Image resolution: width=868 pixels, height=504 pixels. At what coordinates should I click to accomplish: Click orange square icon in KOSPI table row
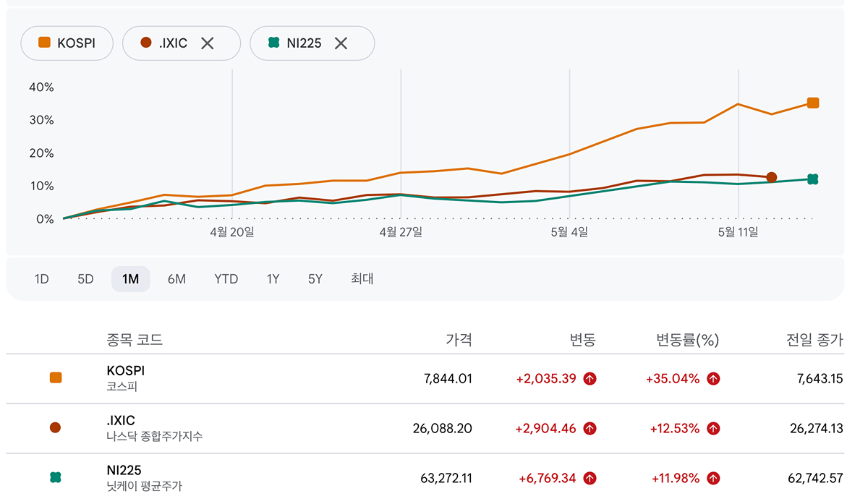[x=56, y=377]
